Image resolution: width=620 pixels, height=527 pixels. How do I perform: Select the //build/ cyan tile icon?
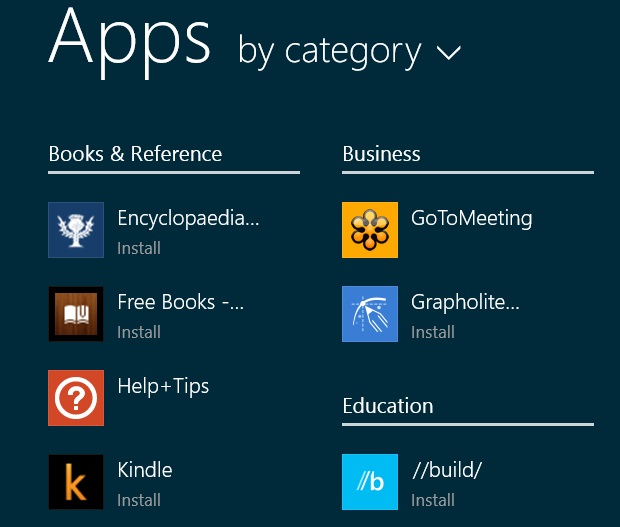pos(370,482)
